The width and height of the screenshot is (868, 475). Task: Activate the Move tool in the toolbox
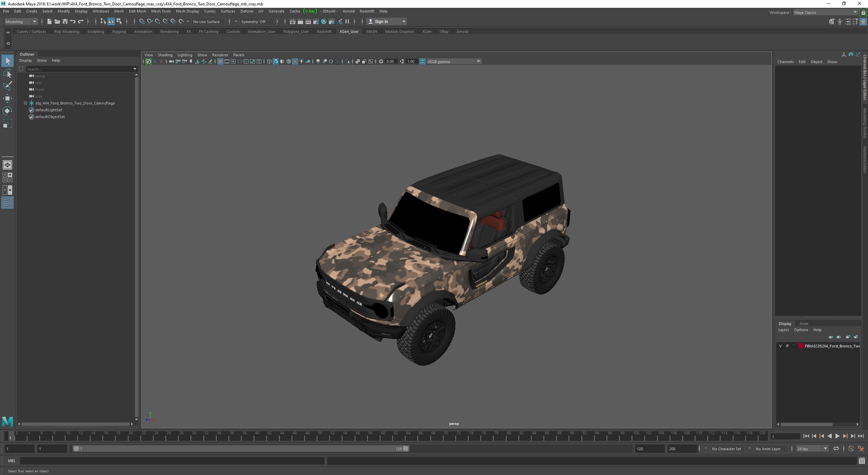click(7, 98)
